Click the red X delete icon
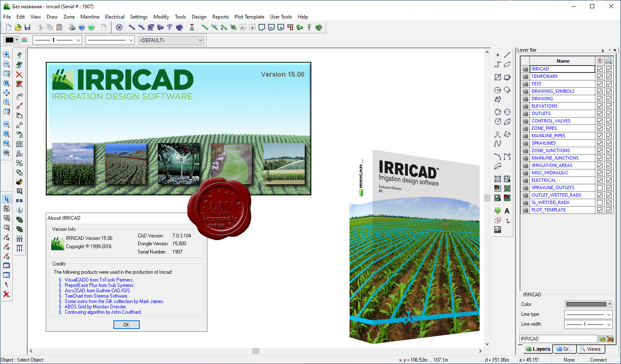 coord(19,75)
